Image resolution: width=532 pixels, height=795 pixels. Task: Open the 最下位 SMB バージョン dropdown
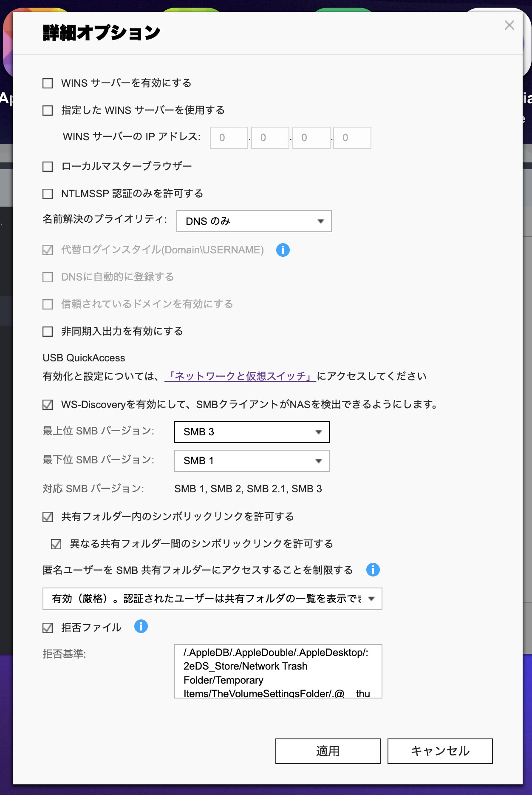click(x=252, y=460)
